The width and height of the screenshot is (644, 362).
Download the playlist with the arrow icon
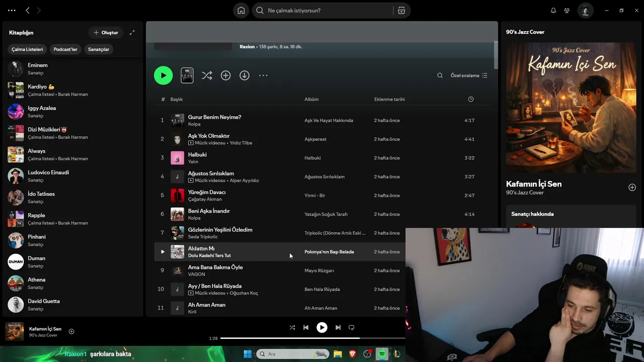pos(245,75)
